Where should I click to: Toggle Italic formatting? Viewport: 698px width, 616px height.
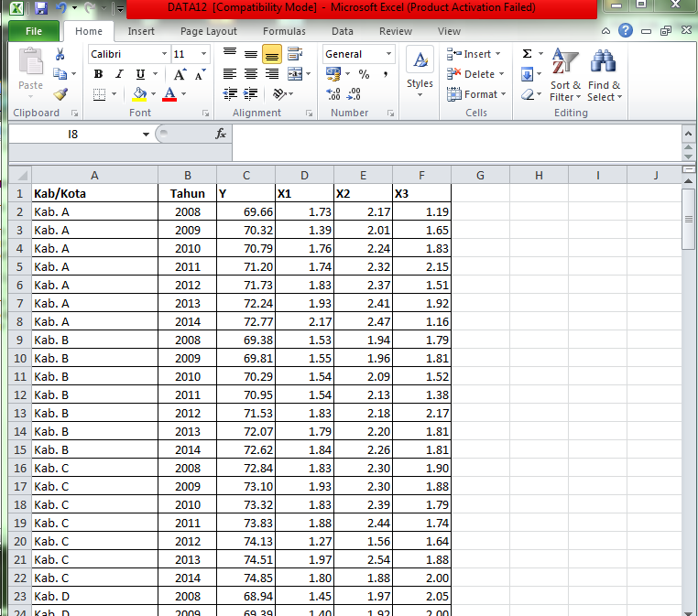119,74
